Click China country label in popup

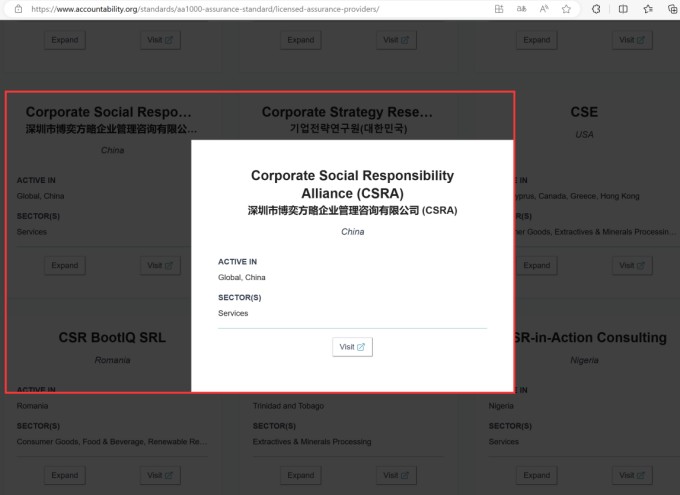tap(353, 232)
